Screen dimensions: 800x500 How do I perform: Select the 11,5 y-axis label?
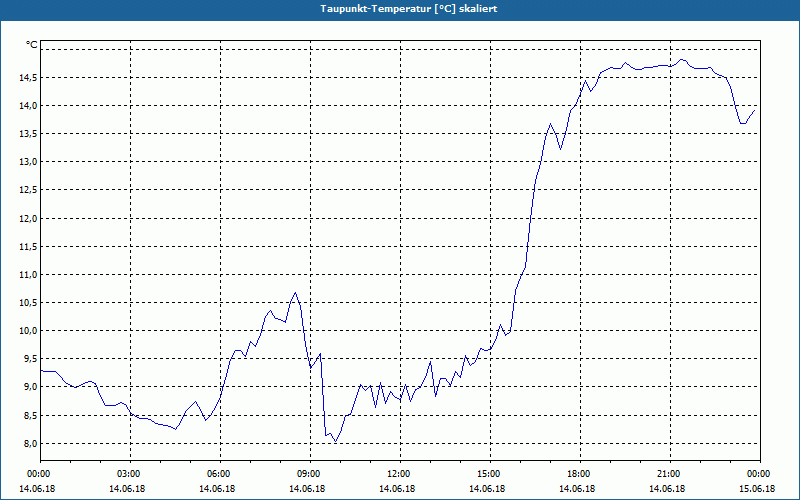click(x=28, y=246)
